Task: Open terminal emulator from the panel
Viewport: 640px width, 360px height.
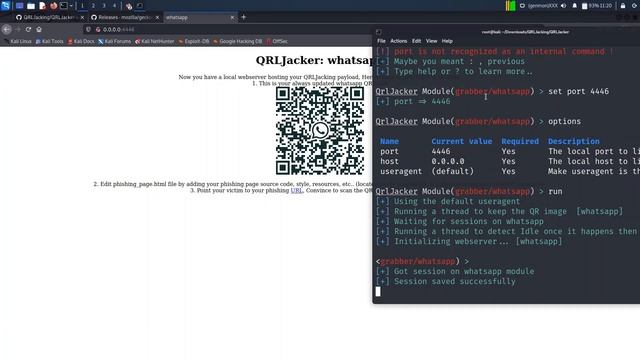Action: tap(64, 6)
